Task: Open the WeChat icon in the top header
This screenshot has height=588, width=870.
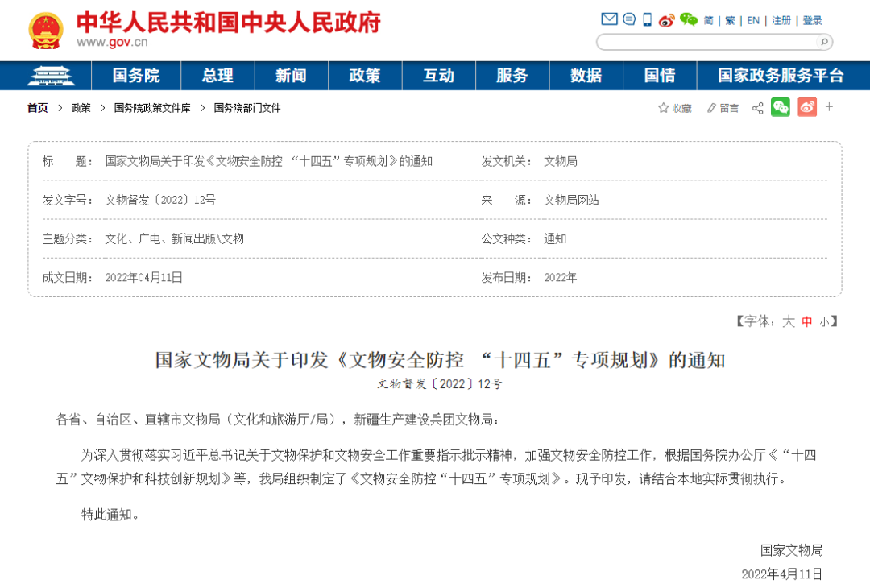Action: pos(689,19)
